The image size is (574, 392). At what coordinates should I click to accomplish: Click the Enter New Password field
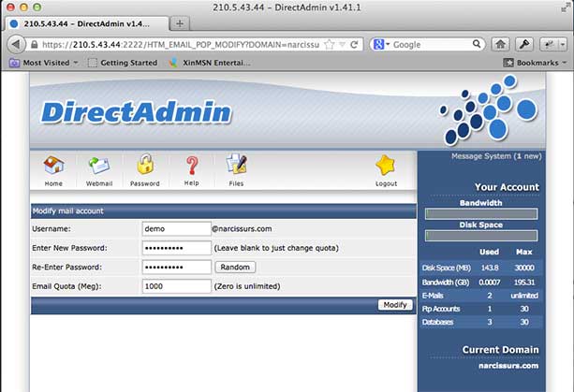click(176, 248)
